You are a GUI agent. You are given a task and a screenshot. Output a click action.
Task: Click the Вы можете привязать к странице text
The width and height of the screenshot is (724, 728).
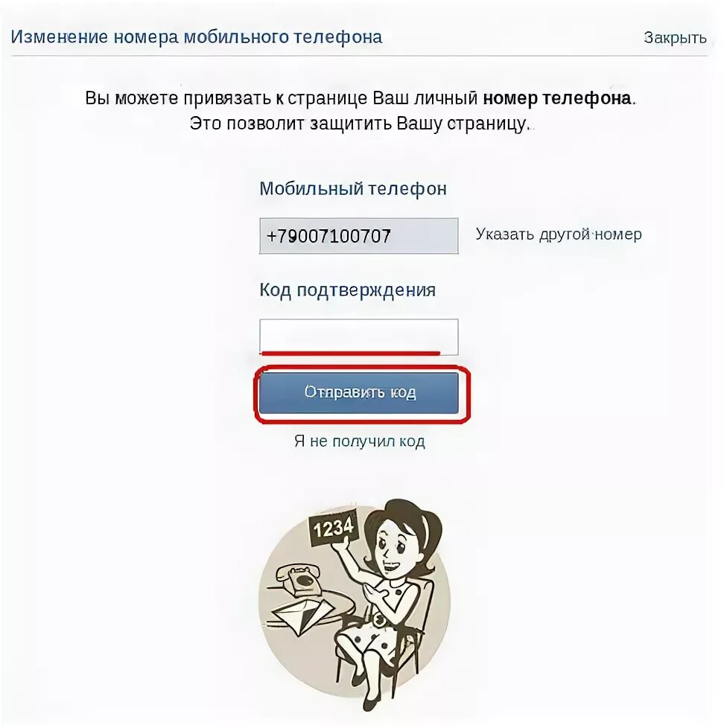pyautogui.click(x=226, y=98)
